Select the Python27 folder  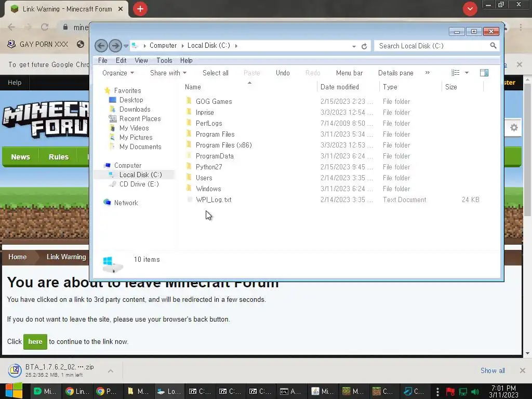tap(209, 167)
